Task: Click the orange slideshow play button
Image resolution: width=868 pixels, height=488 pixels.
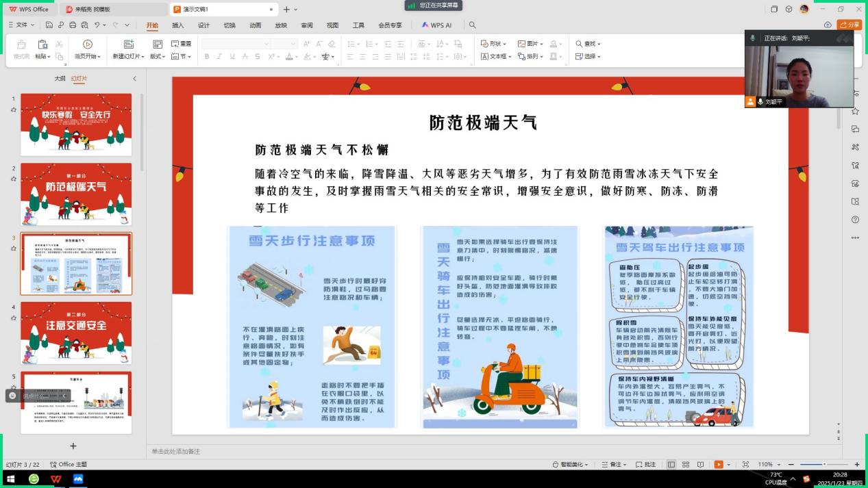Action: coord(718,465)
